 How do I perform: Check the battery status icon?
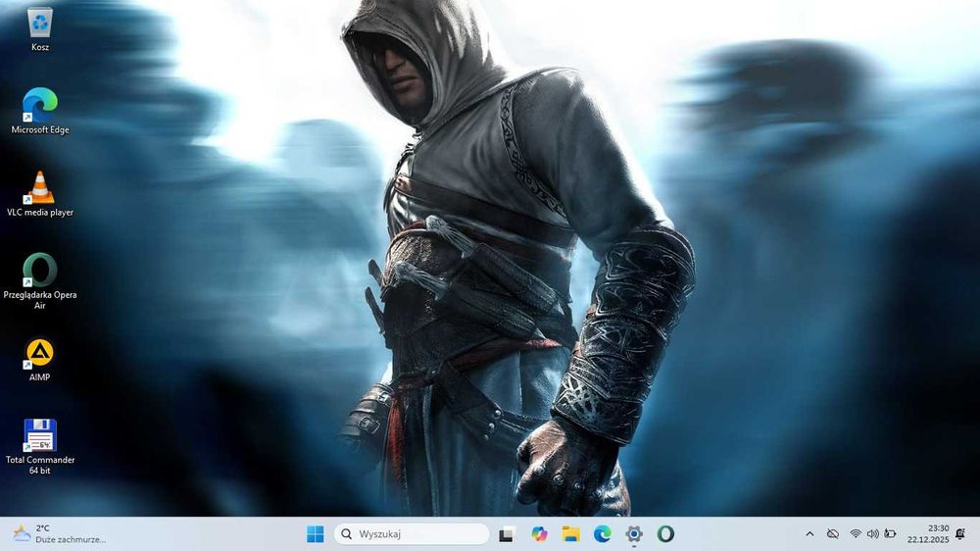(890, 534)
